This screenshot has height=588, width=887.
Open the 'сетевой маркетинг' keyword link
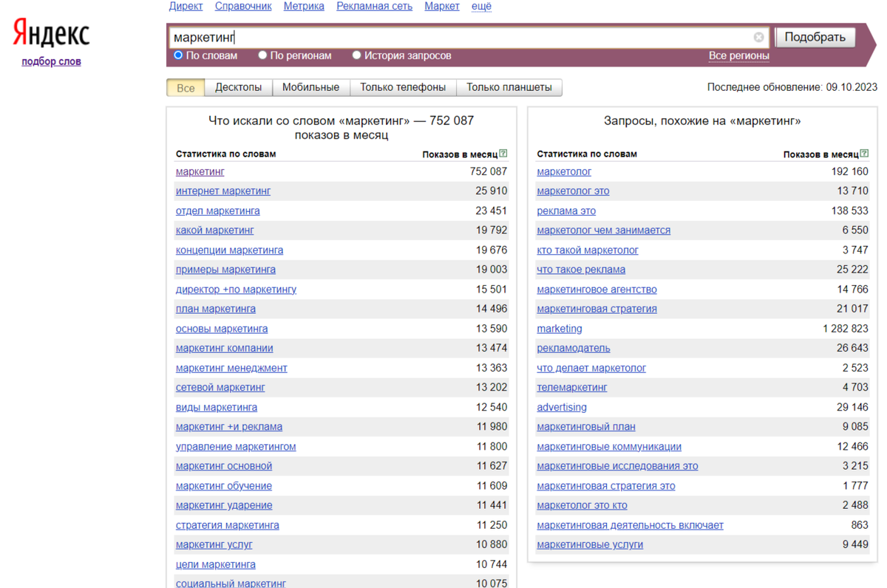[x=220, y=387]
